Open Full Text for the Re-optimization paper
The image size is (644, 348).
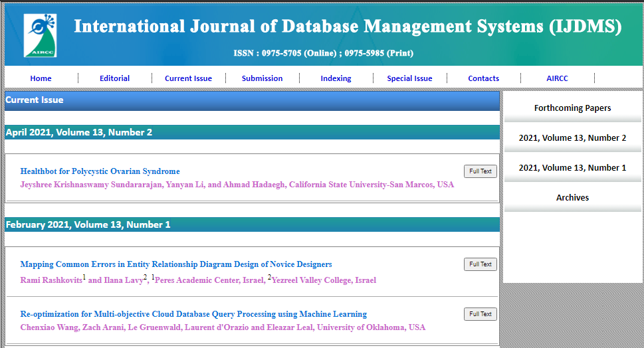tap(480, 314)
